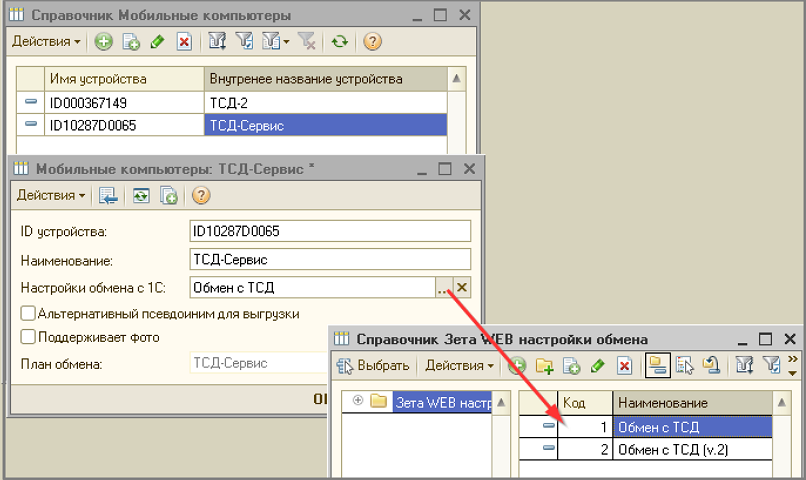The image size is (806, 480).
Task: Move item to group in Зета WEB toolbar
Action: (711, 366)
